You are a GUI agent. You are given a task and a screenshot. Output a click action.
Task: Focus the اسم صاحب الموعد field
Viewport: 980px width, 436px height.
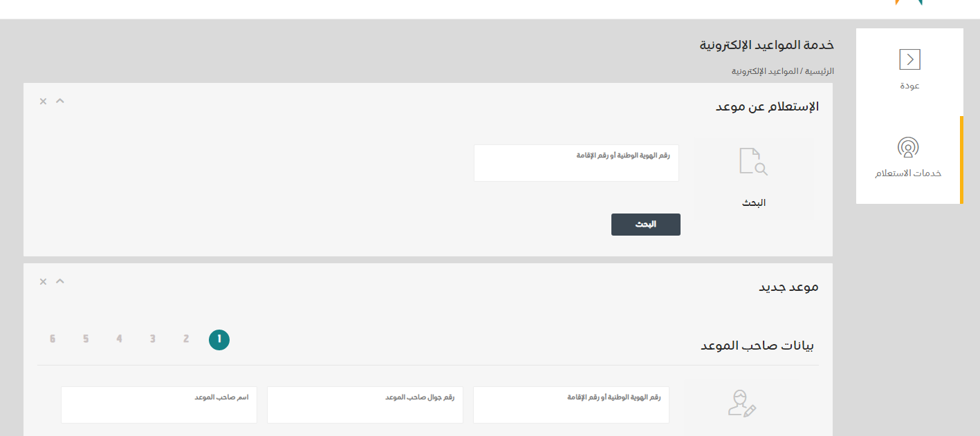pyautogui.click(x=159, y=404)
